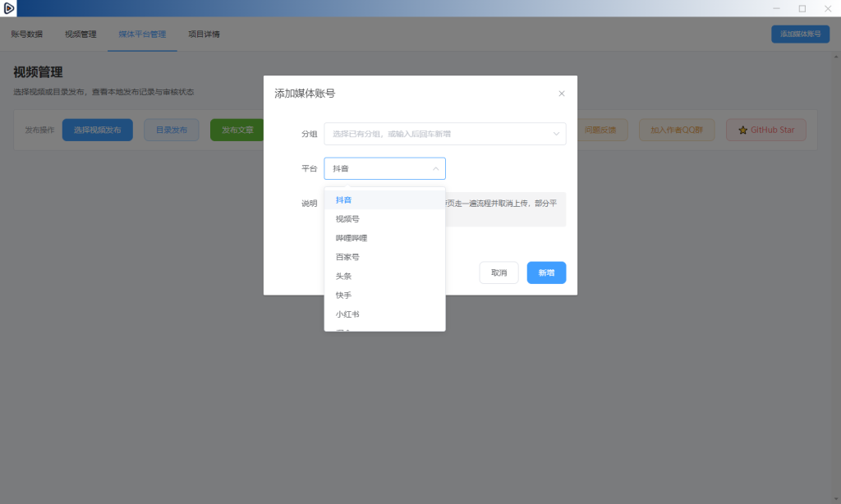Viewport: 841px width, 504px height.
Task: Choose 百家号 in the platform dropdown
Action: click(x=384, y=257)
